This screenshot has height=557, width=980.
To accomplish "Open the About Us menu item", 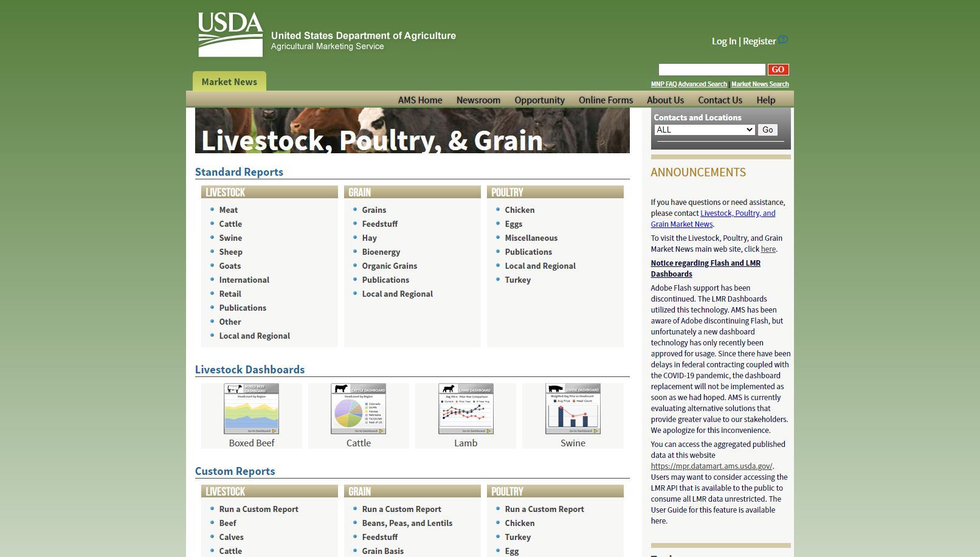I will [x=665, y=100].
